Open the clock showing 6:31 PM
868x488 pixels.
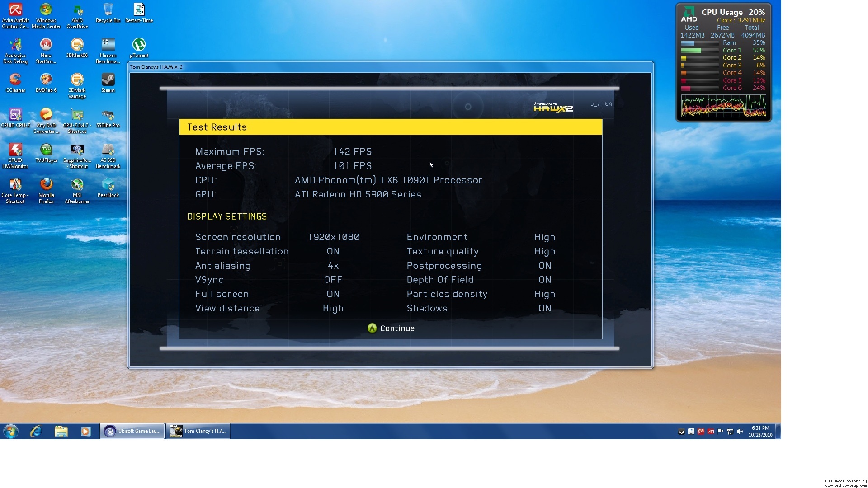760,432
